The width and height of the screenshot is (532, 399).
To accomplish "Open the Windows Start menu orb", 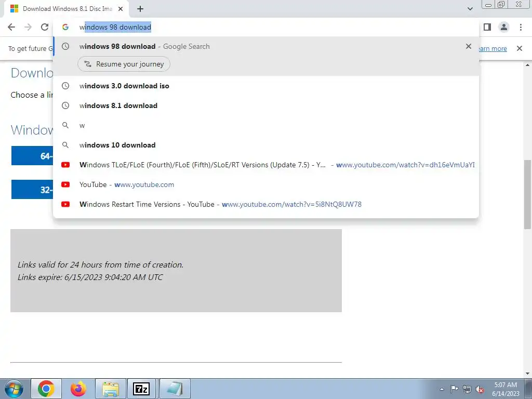I will 14,389.
